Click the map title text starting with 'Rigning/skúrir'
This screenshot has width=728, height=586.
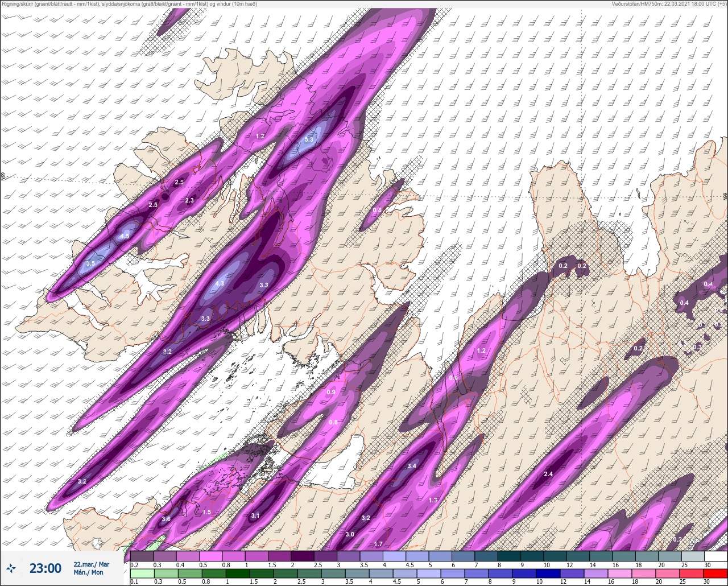point(130,4)
